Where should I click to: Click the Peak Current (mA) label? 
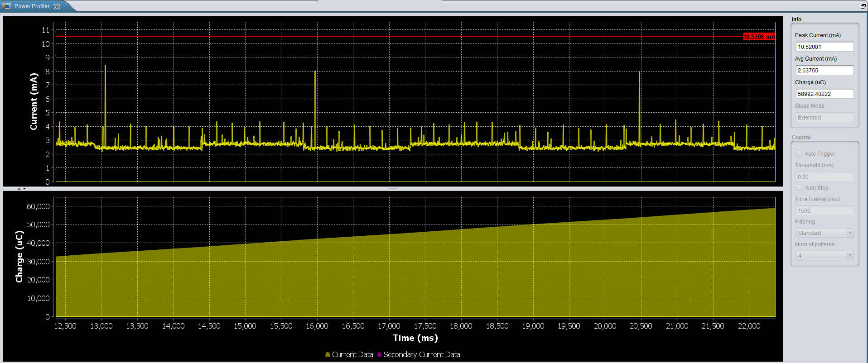(818, 35)
